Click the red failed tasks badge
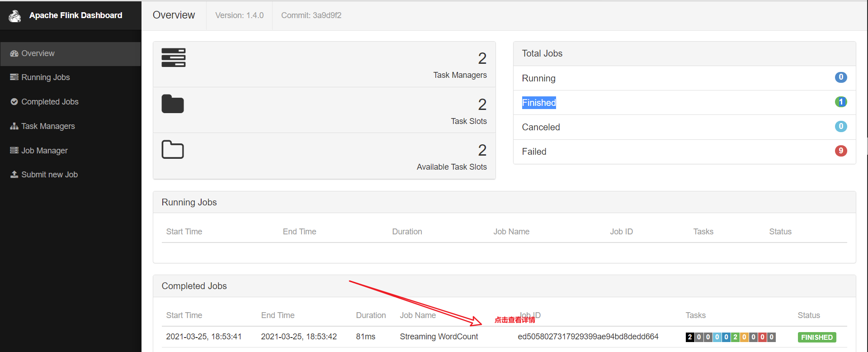 762,337
